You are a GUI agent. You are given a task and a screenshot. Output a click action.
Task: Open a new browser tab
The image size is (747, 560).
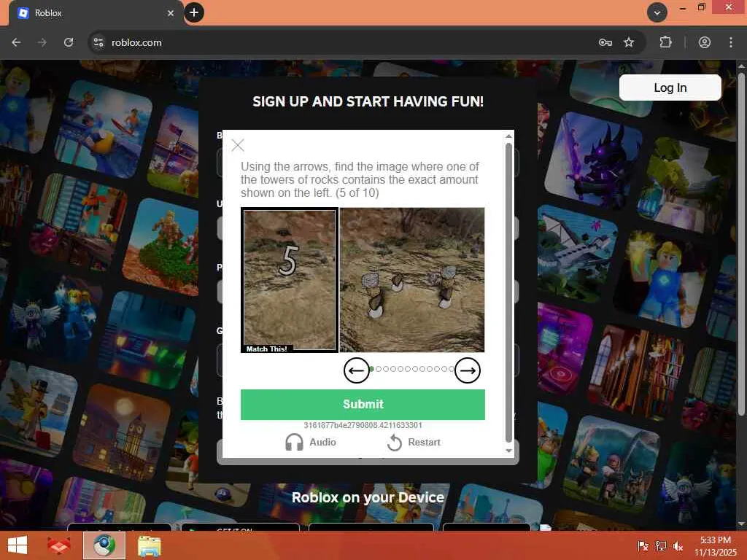point(194,13)
